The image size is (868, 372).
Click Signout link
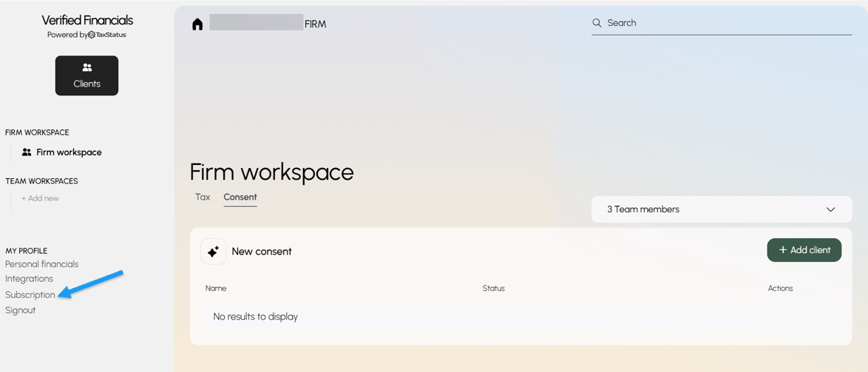tap(21, 310)
